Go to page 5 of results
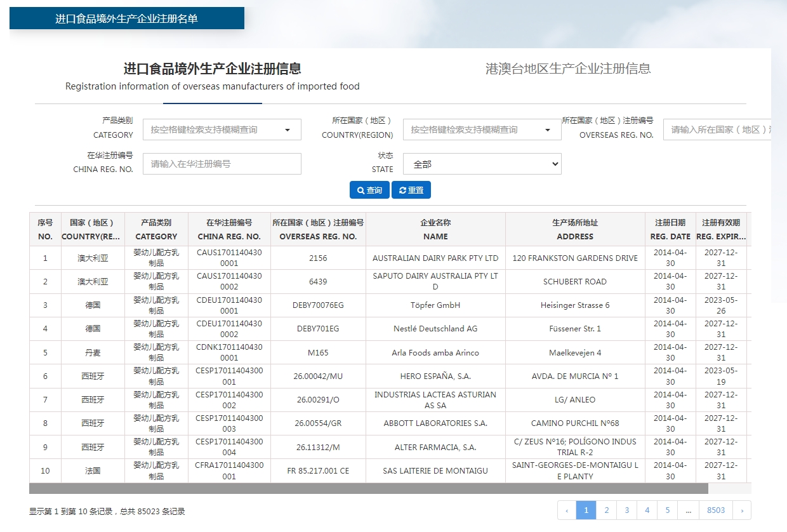This screenshot has width=787, height=532. (667, 510)
